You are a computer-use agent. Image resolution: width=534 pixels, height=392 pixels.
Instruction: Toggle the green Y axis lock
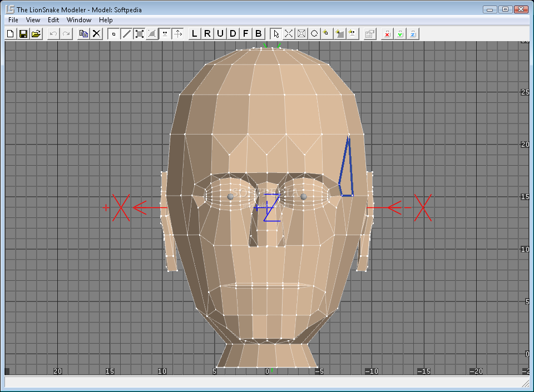(x=400, y=34)
